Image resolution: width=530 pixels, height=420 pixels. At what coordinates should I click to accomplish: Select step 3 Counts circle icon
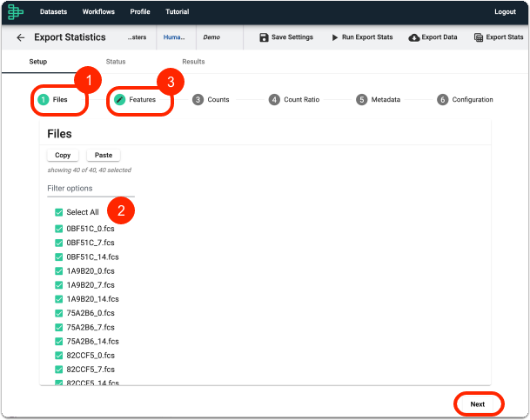(198, 100)
